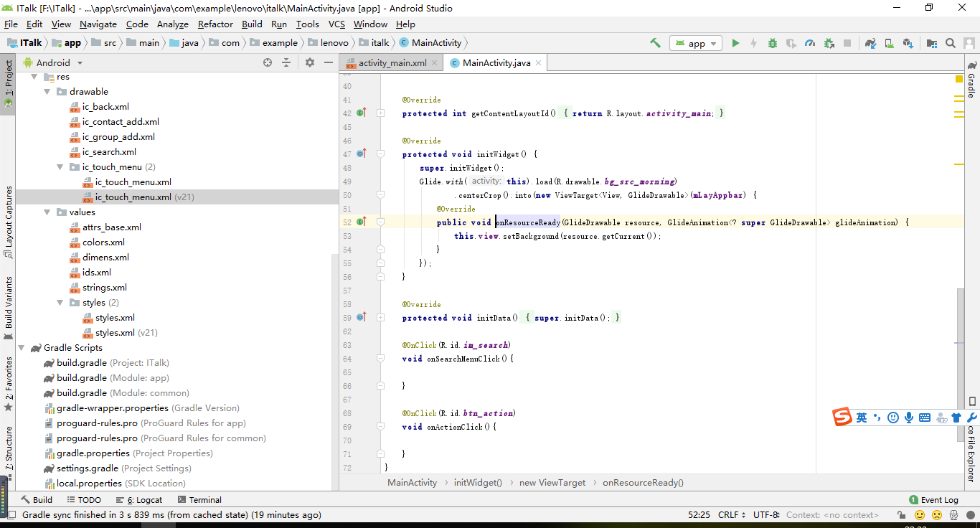Click the collapse all icon in Project panel
The image size is (980, 528).
tap(286, 62)
